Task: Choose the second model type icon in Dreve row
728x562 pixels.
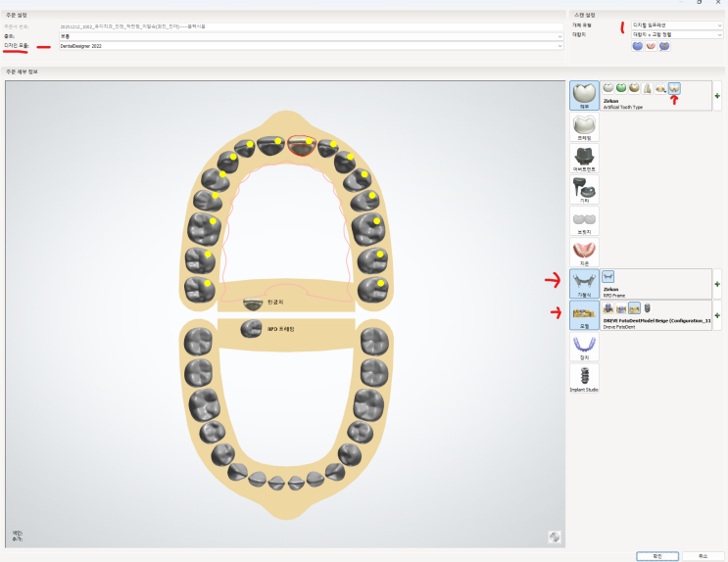Action: [x=621, y=307]
